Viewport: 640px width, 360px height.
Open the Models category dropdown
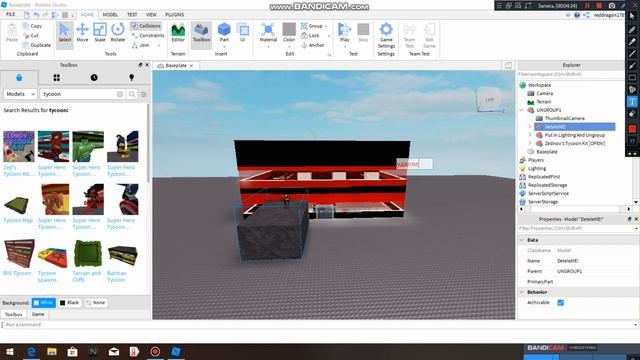pyautogui.click(x=20, y=94)
